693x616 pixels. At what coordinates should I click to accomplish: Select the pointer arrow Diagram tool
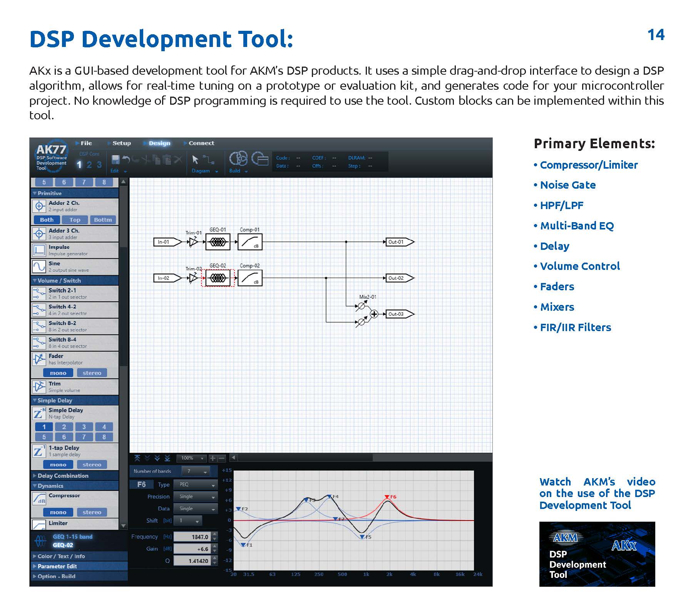point(195,159)
